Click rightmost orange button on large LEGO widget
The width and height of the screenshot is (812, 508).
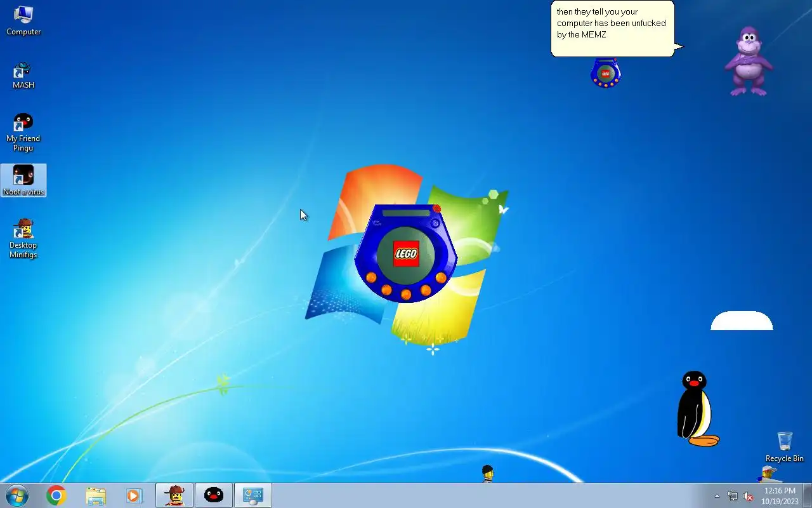coord(441,277)
